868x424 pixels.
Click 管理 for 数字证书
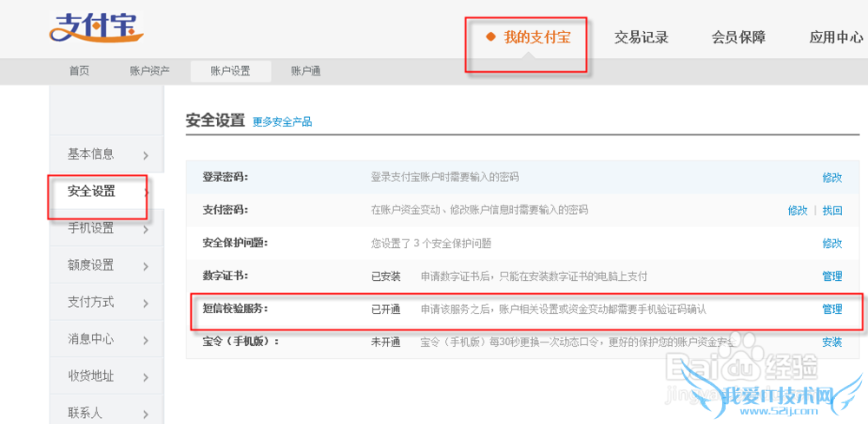[832, 277]
